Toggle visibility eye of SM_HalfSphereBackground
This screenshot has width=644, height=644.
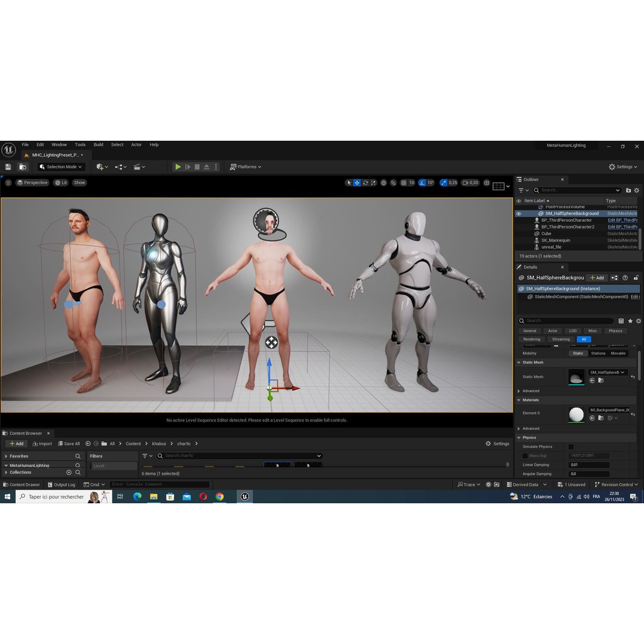point(519,213)
